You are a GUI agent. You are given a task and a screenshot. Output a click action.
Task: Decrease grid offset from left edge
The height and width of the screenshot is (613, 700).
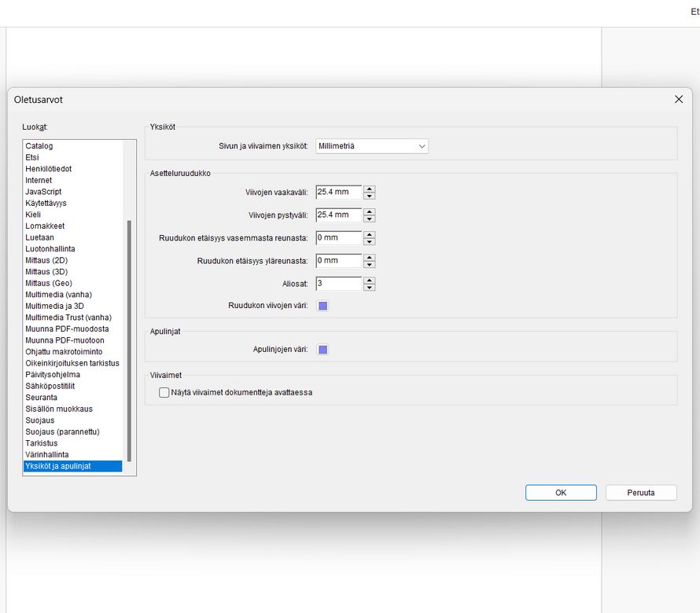pos(369,241)
